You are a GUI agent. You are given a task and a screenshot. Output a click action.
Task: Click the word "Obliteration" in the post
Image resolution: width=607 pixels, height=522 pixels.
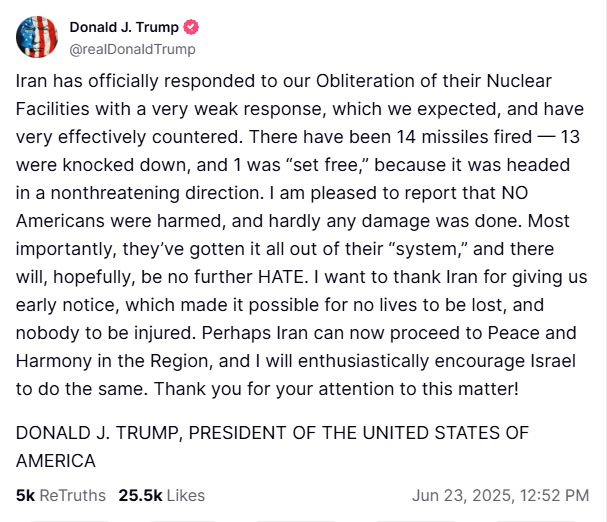[x=365, y=81]
